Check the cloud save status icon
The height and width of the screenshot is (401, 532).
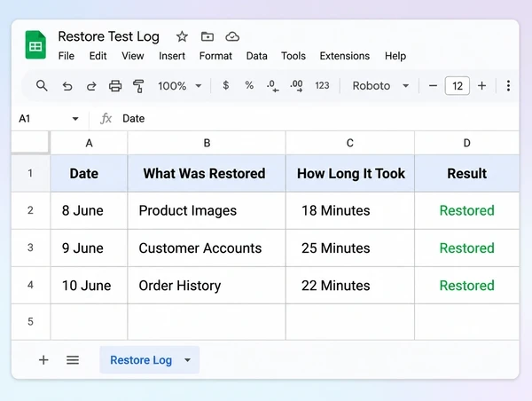(x=232, y=36)
